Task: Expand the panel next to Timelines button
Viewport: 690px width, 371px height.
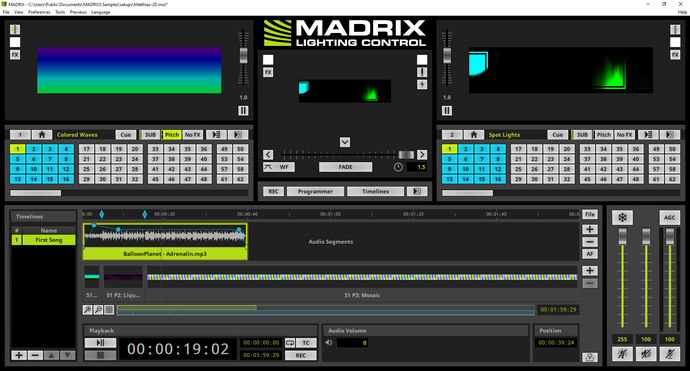Action: tap(417, 191)
